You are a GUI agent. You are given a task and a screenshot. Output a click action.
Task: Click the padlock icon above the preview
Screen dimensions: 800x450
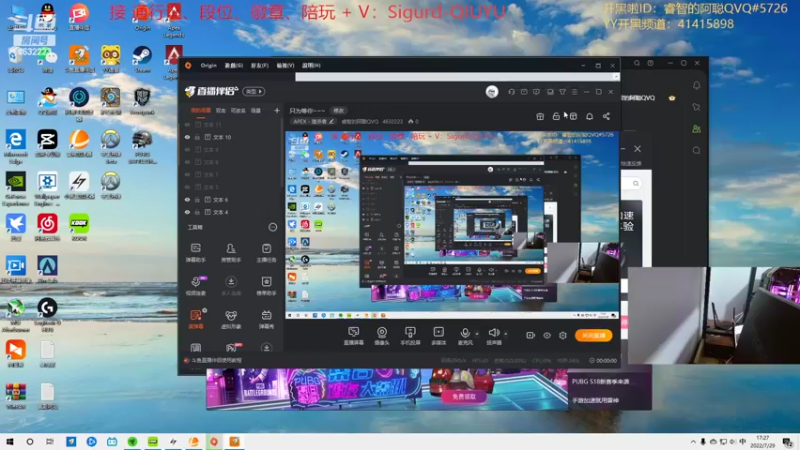click(556, 116)
